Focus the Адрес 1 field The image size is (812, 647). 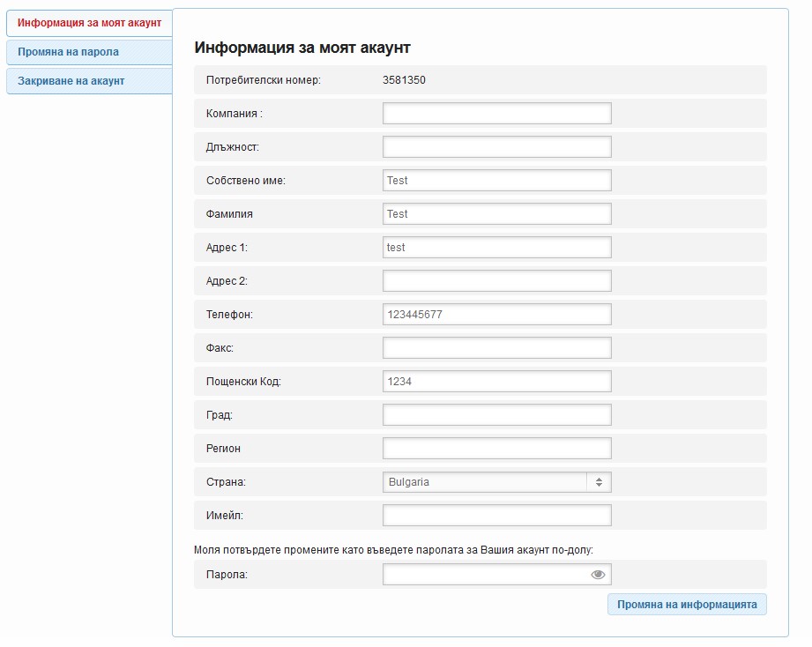496,248
